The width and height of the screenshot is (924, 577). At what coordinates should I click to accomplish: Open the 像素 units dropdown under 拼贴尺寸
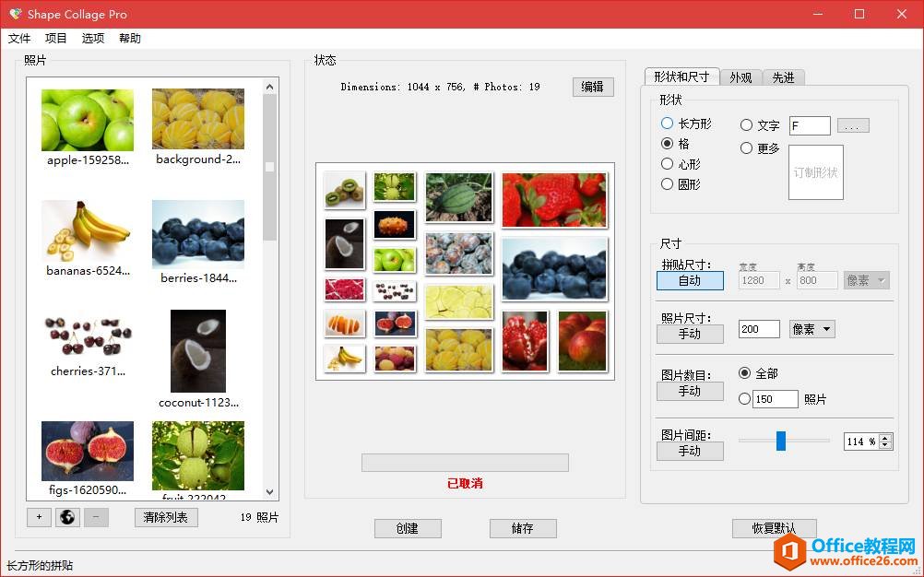(865, 280)
